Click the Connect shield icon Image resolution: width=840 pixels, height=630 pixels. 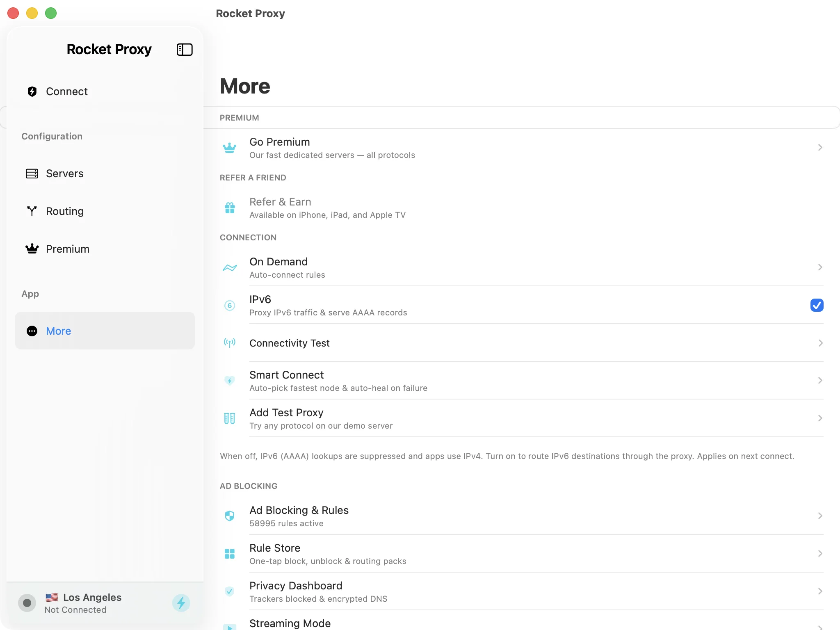[32, 91]
